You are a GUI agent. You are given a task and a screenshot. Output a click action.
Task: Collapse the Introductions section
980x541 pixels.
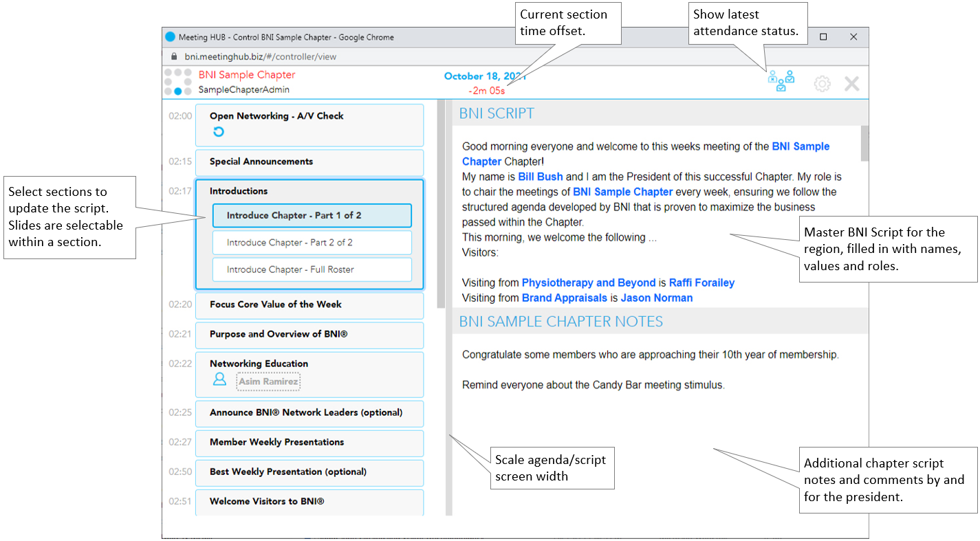click(x=239, y=191)
